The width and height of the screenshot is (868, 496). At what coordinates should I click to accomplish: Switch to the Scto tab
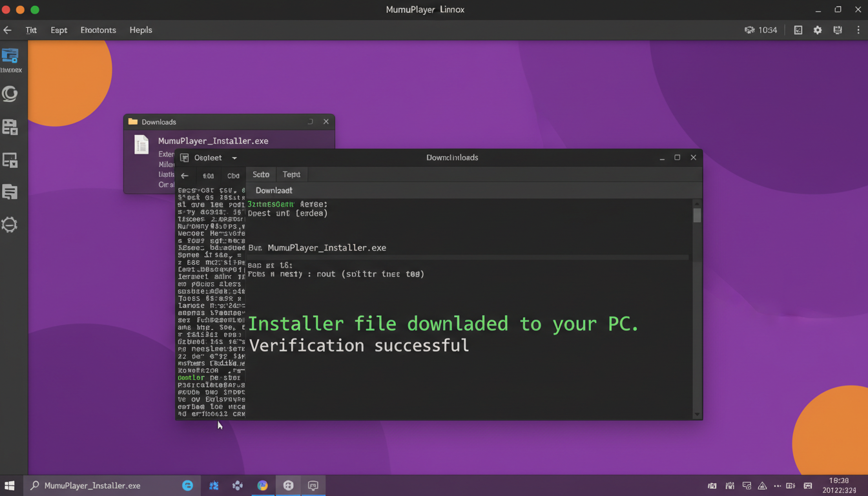tap(261, 174)
